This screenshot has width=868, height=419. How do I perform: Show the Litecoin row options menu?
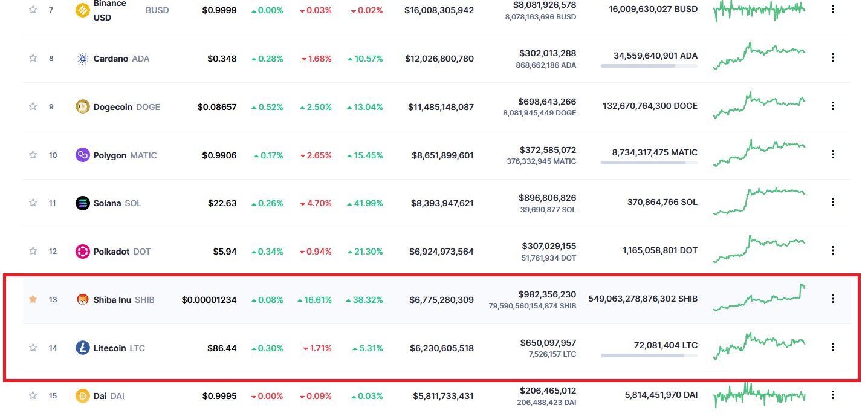(833, 347)
